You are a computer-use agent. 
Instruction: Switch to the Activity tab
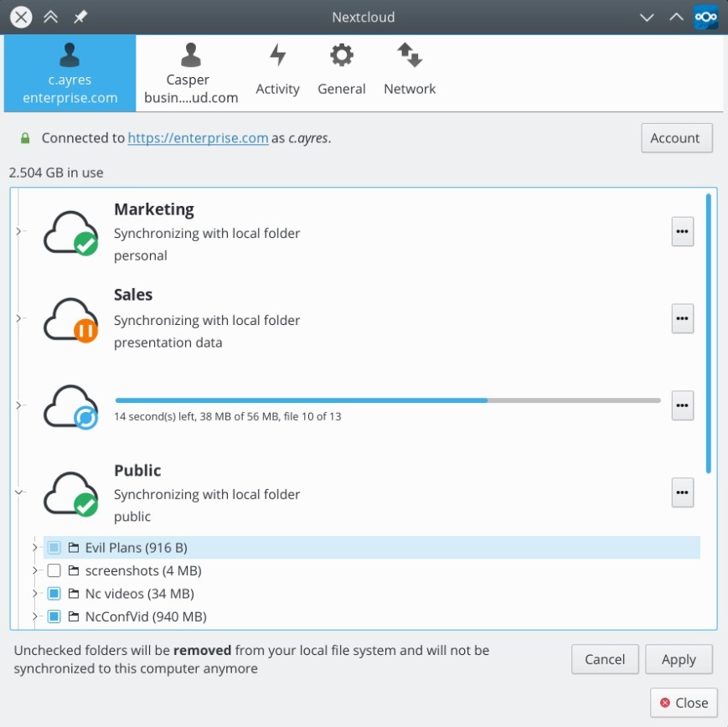[x=277, y=67]
